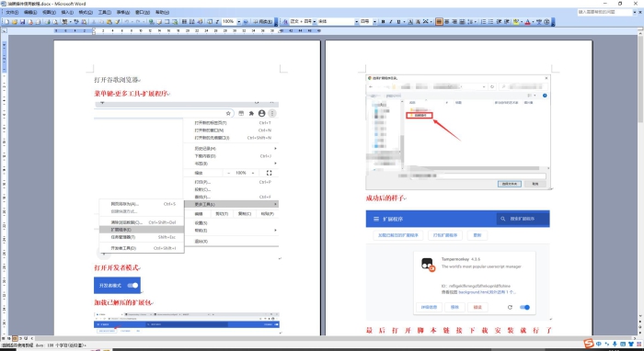Toggle Bold formatting

(384, 21)
